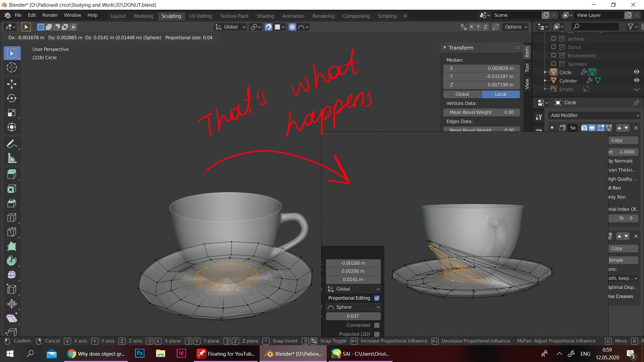
Task: Select the Inset Faces tool
Action: (x=12, y=189)
